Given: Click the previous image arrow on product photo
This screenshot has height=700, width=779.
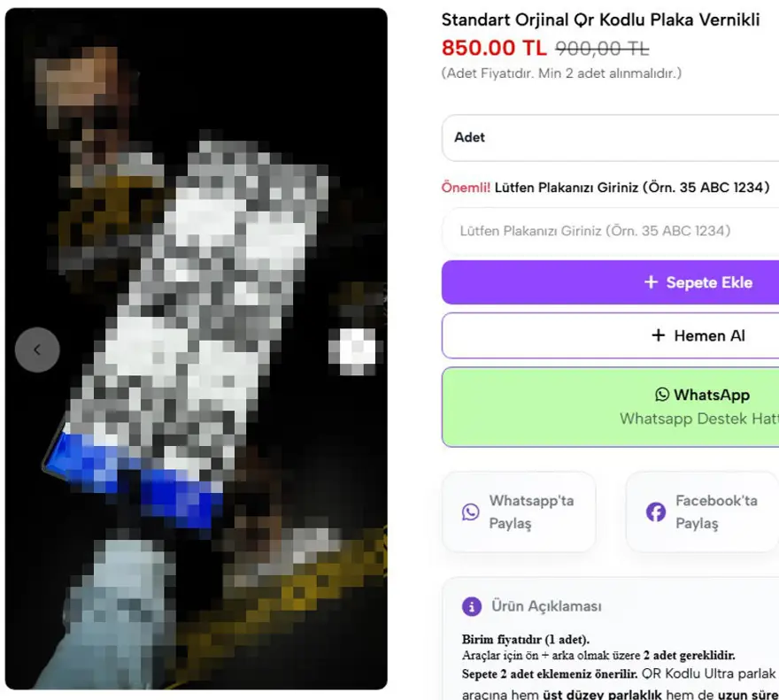Looking at the screenshot, I should click(37, 350).
